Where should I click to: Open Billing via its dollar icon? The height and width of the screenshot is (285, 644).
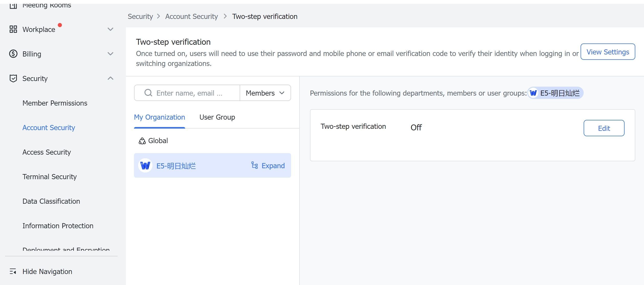(14, 54)
